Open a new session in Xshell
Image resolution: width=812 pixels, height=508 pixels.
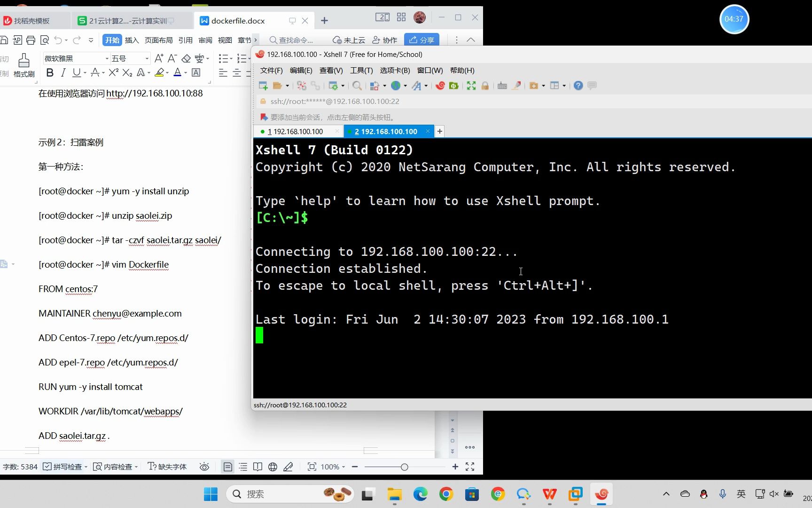pos(263,86)
